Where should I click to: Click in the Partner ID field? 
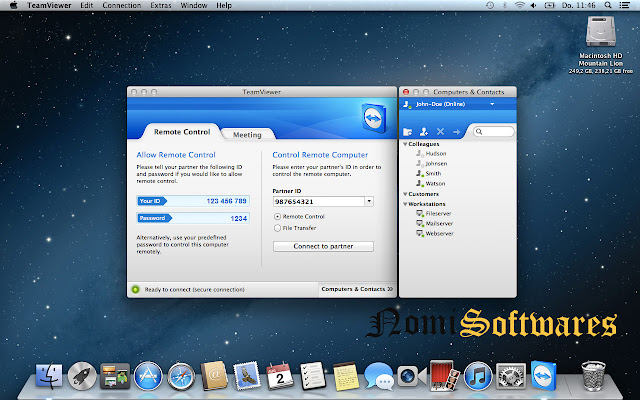pyautogui.click(x=319, y=201)
